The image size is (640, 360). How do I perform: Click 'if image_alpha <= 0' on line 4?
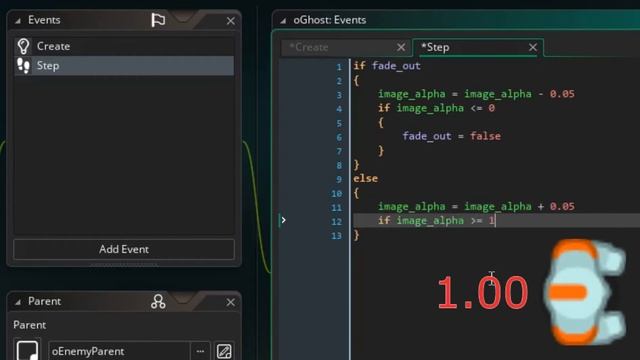436,108
